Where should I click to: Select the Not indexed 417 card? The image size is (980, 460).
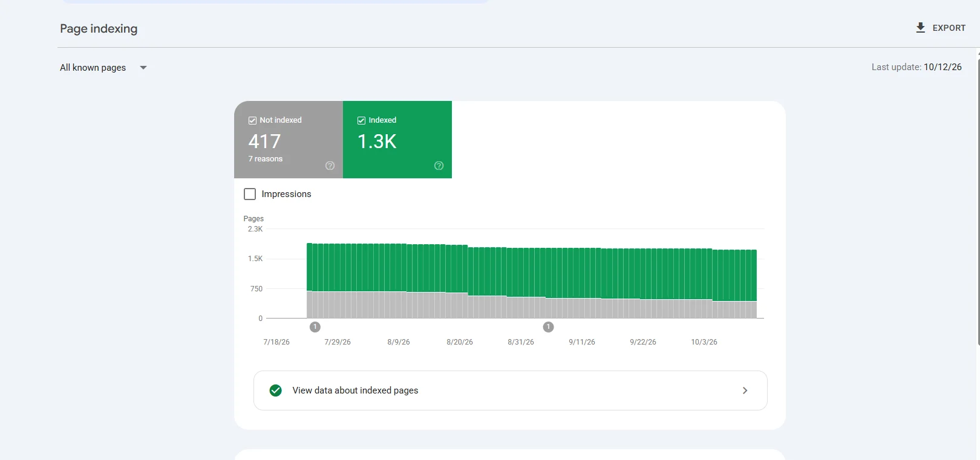tap(289, 140)
